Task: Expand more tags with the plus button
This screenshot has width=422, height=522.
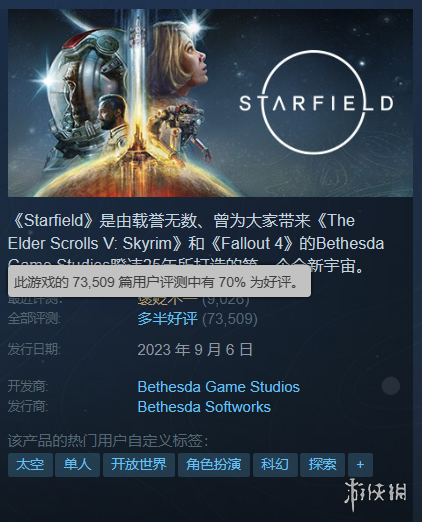Action: (x=360, y=465)
